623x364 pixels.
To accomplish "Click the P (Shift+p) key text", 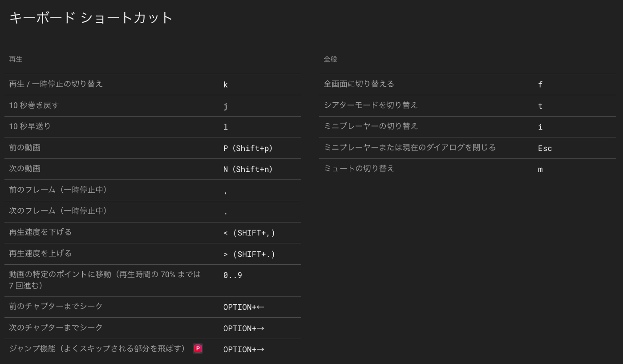I will pos(248,148).
